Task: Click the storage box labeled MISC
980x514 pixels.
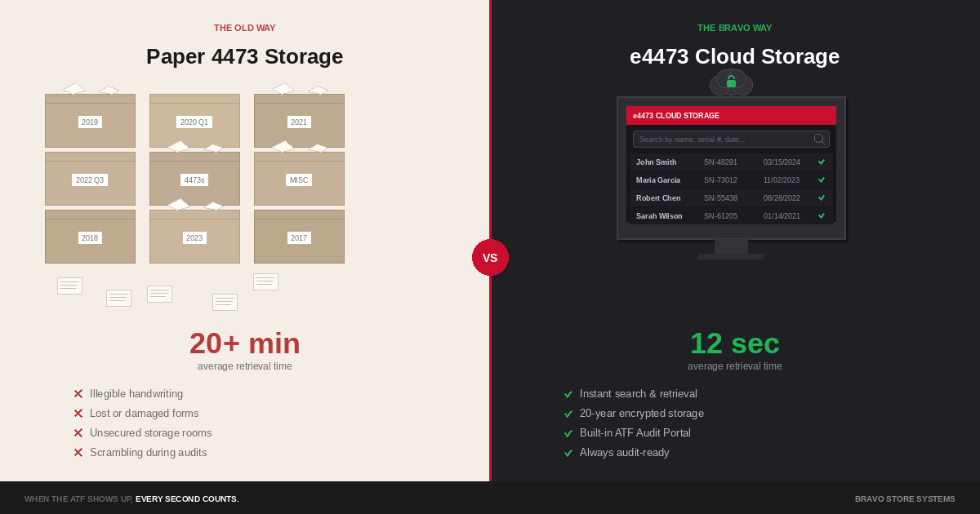Action: click(x=299, y=179)
